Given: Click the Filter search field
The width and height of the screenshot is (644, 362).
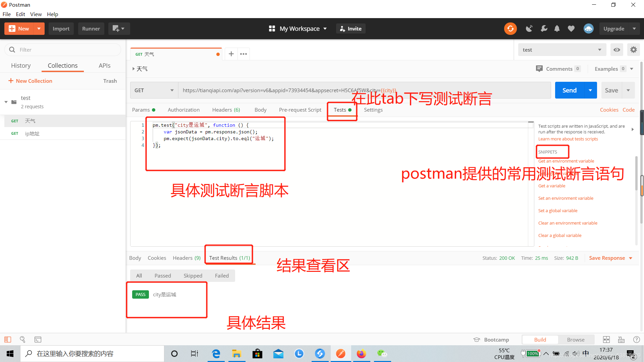Looking at the screenshot, I should tap(63, 50).
